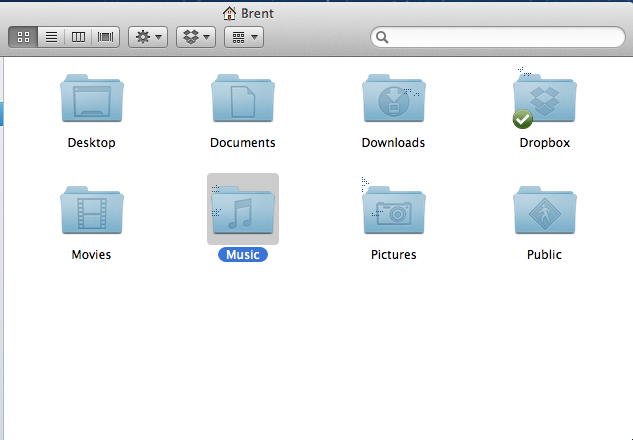Screen dimensions: 633x440
Task: Click the home icon beside Brent title
Action: 229,13
